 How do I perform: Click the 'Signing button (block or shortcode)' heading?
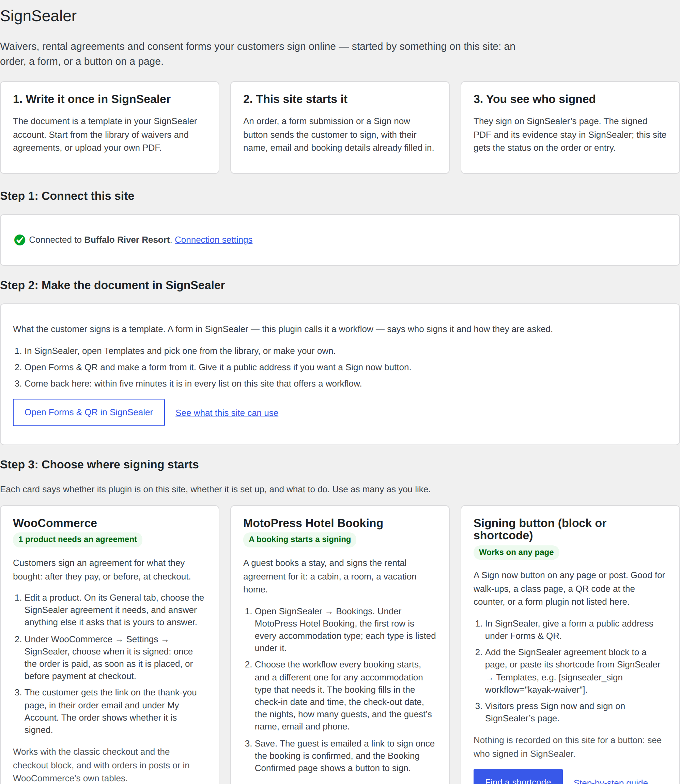[x=540, y=529]
